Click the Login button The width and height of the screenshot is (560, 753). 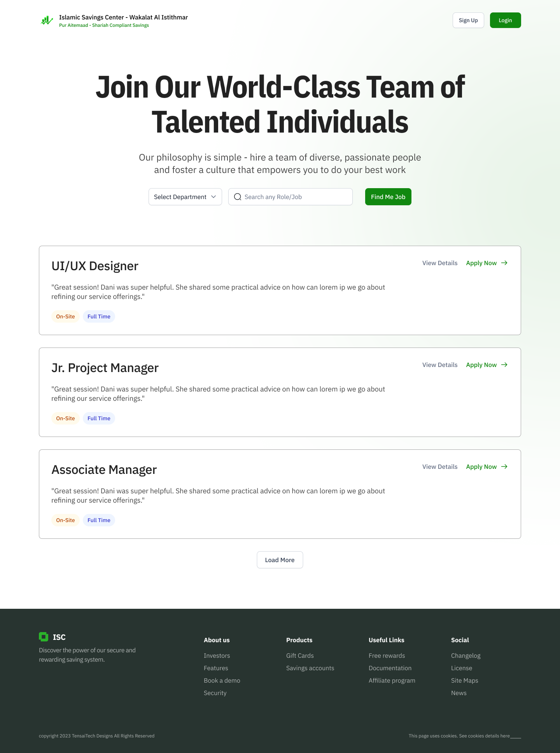(505, 21)
